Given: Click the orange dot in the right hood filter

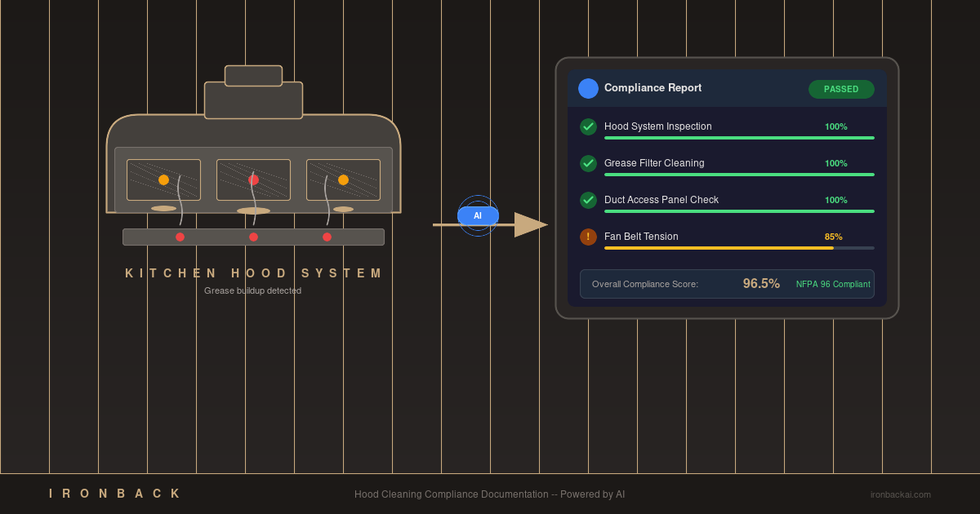Looking at the screenshot, I should pyautogui.click(x=343, y=179).
